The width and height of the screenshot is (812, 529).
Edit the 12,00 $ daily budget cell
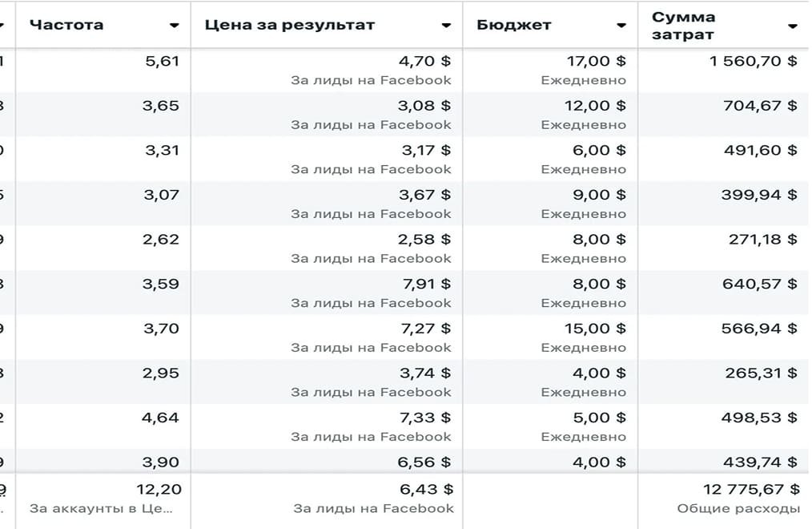pyautogui.click(x=594, y=106)
